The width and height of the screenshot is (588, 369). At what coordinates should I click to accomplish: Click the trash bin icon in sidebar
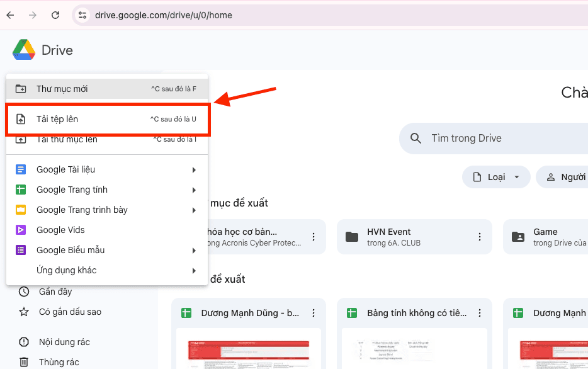[24, 362]
